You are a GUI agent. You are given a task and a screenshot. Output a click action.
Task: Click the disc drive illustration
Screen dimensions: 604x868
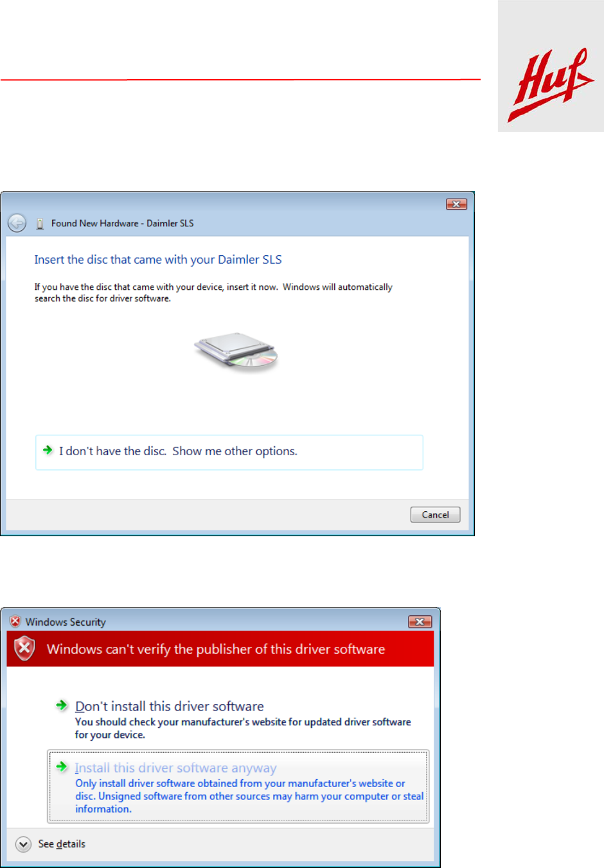click(x=236, y=351)
